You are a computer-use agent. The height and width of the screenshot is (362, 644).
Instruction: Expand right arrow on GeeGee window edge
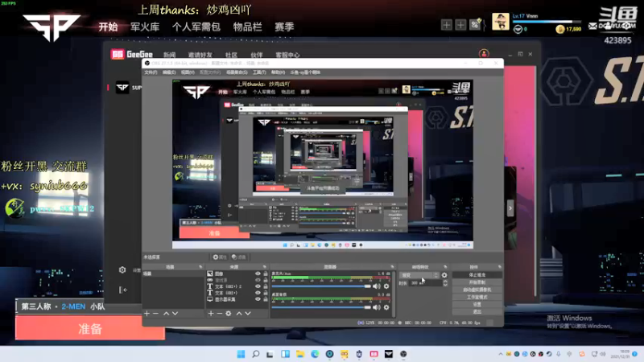[510, 208]
